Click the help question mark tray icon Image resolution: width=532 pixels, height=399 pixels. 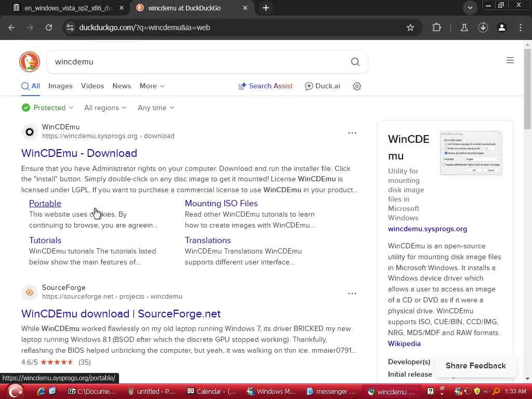pos(430,392)
